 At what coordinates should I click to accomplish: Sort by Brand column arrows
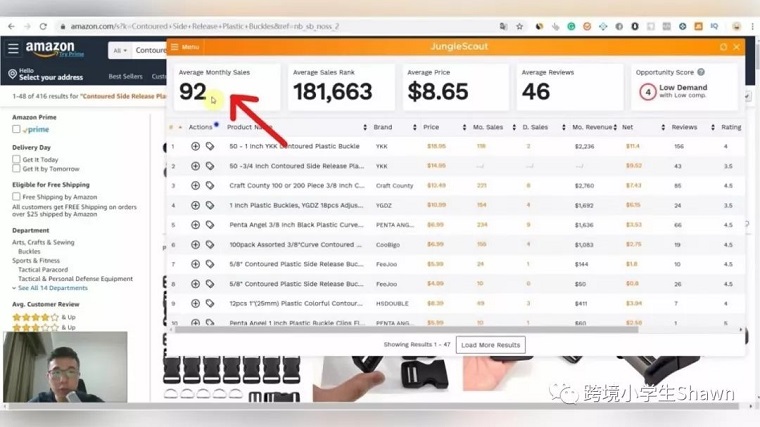tap(414, 127)
